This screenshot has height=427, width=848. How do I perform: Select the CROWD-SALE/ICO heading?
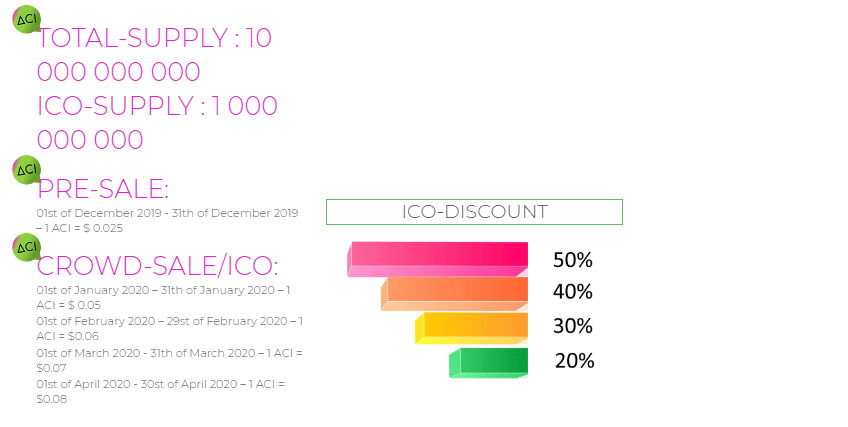click(157, 266)
